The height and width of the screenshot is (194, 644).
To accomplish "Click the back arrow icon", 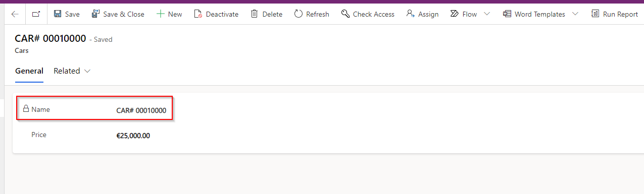I will pos(15,14).
